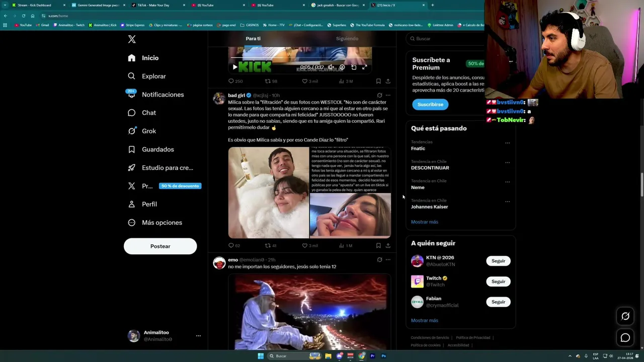Mute the video volume icon
Viewport: 644px width, 362px height.
[x=331, y=67]
